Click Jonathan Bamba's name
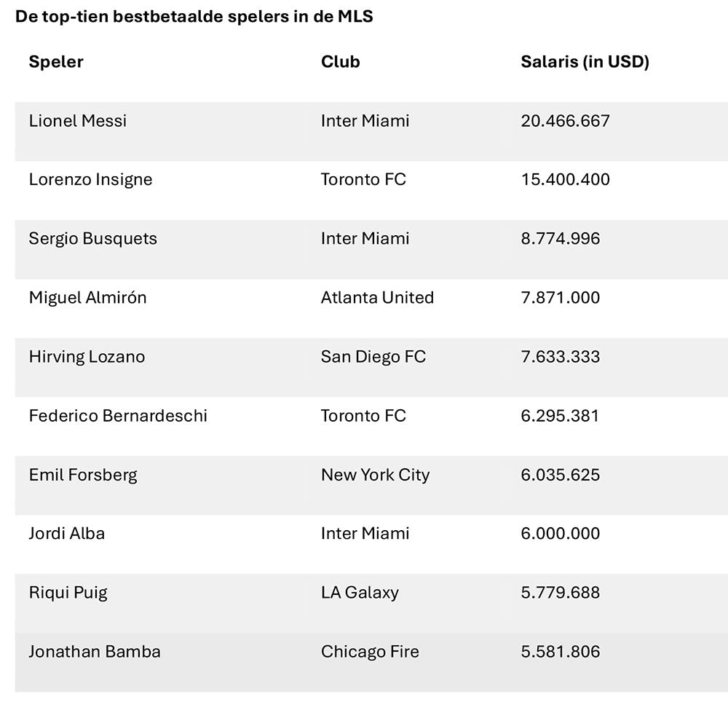This screenshot has height=718, width=728. (x=95, y=652)
